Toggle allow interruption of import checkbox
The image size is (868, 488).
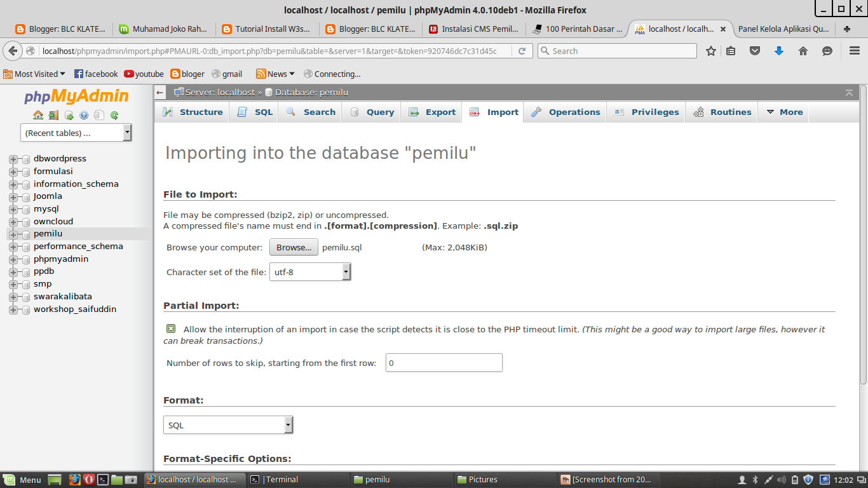171,329
